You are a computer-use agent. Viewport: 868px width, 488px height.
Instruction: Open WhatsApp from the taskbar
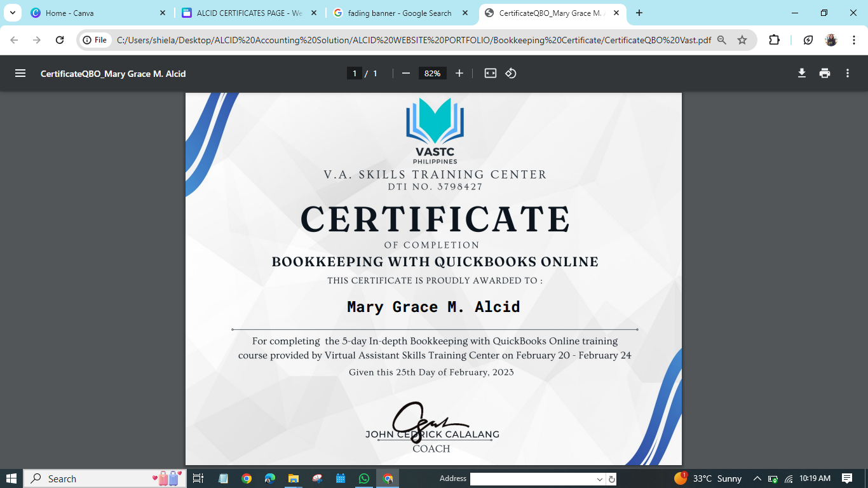(363, 478)
